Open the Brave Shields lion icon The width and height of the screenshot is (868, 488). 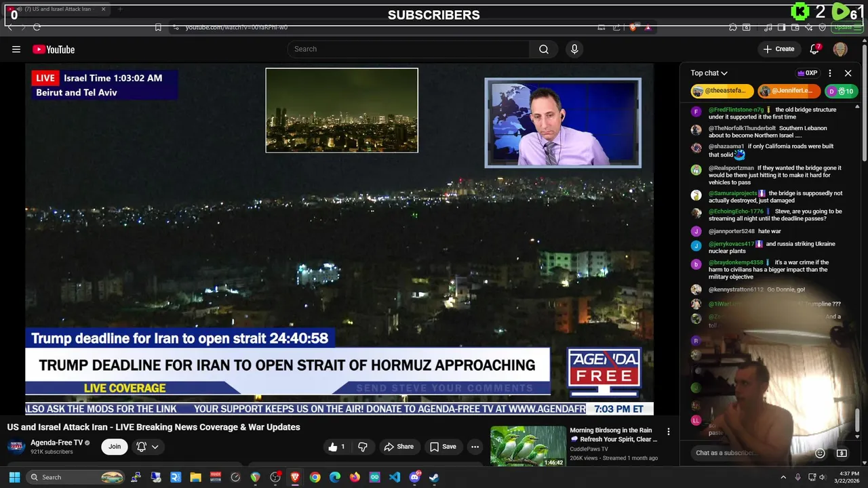pos(633,27)
